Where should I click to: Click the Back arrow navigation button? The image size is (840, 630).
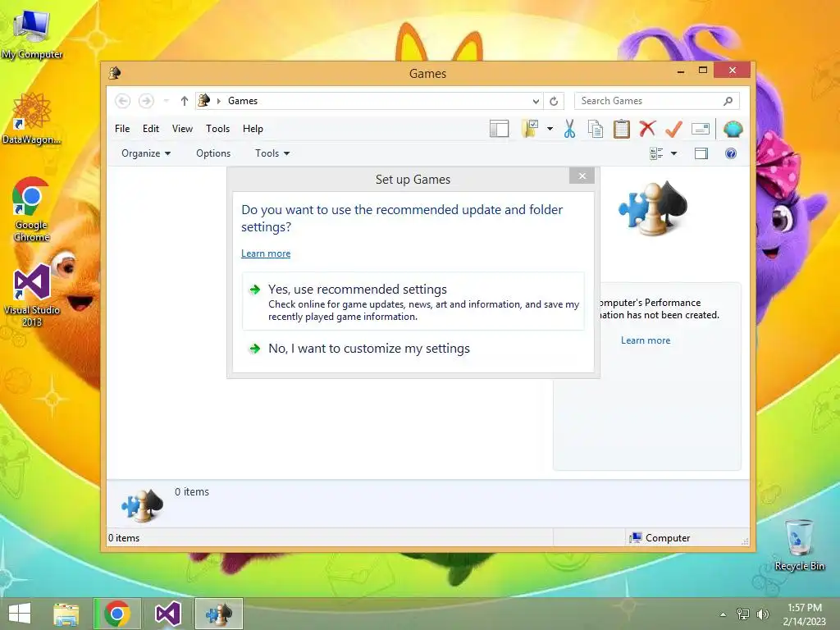[x=123, y=101]
